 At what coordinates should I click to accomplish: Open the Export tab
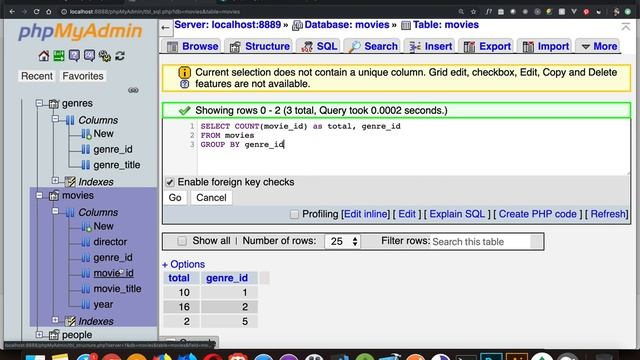click(x=487, y=47)
